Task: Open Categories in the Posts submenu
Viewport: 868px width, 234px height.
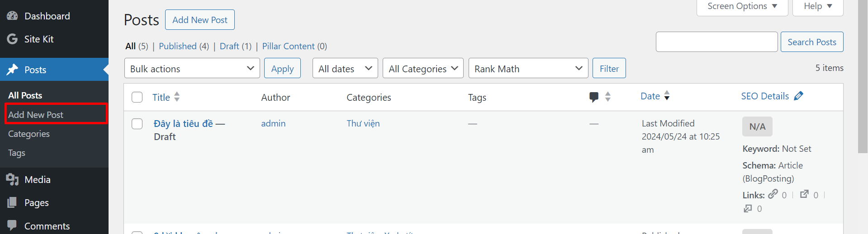Action: pos(29,134)
